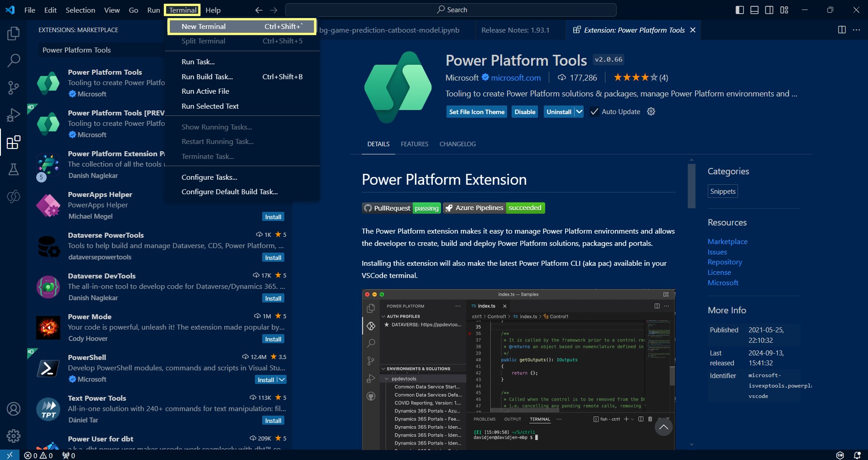Click the Disable extension button
This screenshot has width=868, height=460.
point(525,112)
